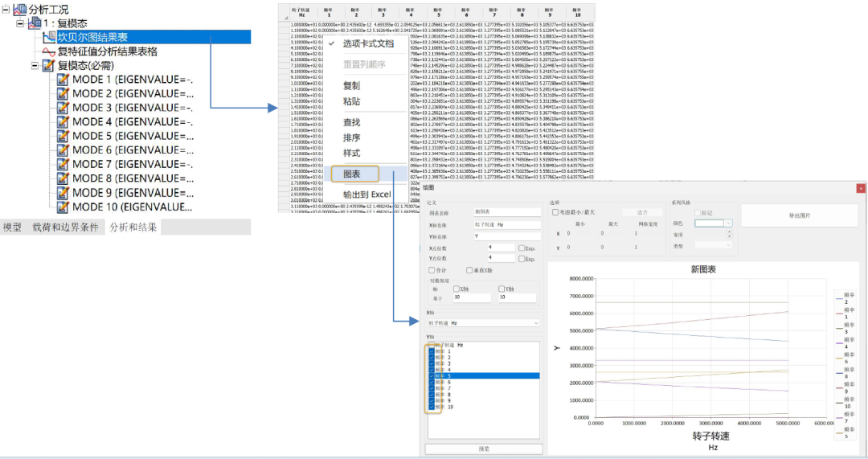The height and width of the screenshot is (459, 868).
Task: Select 查找 from context menu
Action: click(x=351, y=122)
